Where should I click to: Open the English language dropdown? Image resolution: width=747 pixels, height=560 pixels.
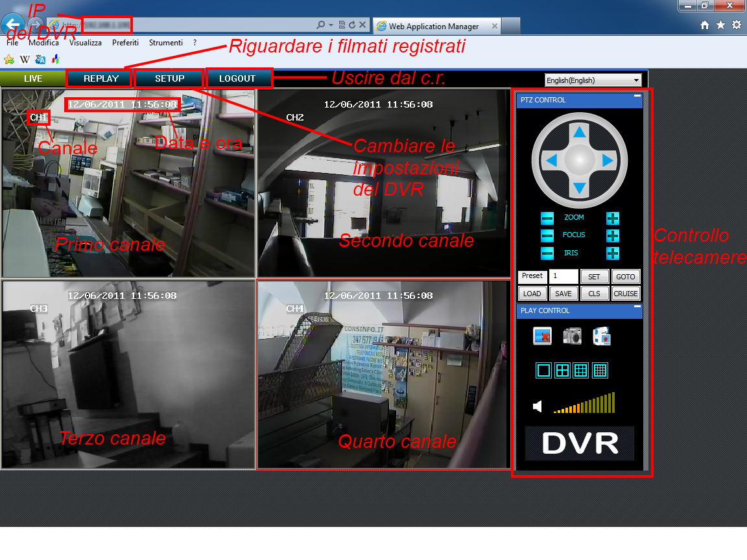593,80
